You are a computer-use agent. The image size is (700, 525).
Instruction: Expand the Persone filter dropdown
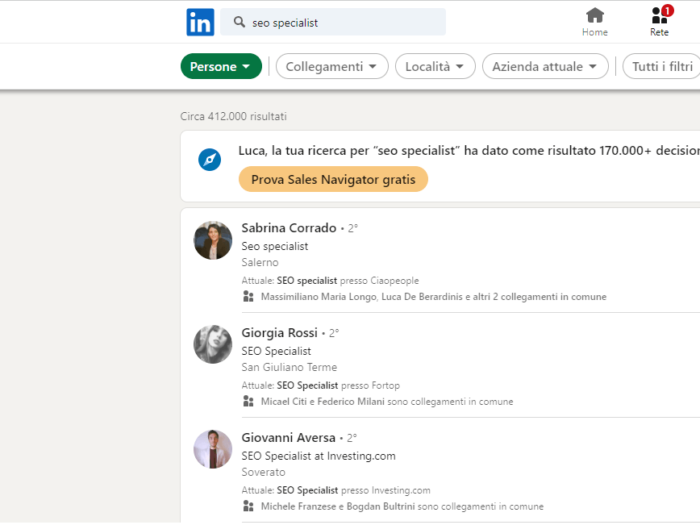coord(221,67)
